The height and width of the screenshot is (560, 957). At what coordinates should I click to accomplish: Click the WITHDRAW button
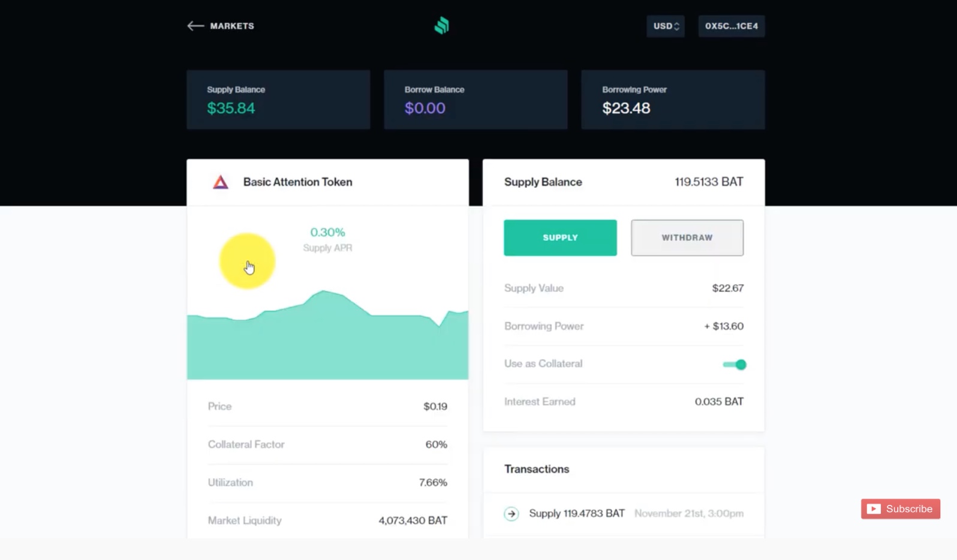coord(687,237)
